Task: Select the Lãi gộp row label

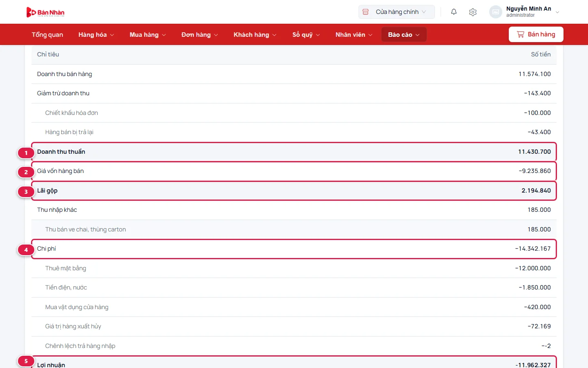Action: 47,191
